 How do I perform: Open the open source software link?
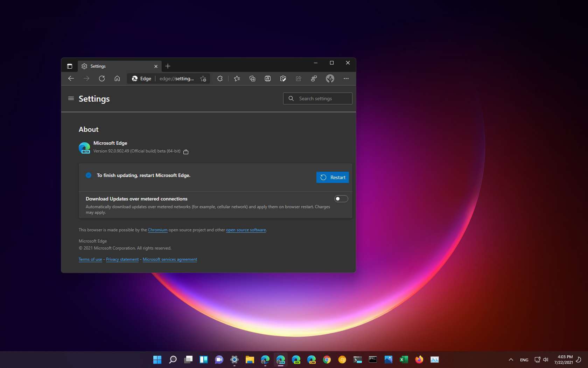246,230
